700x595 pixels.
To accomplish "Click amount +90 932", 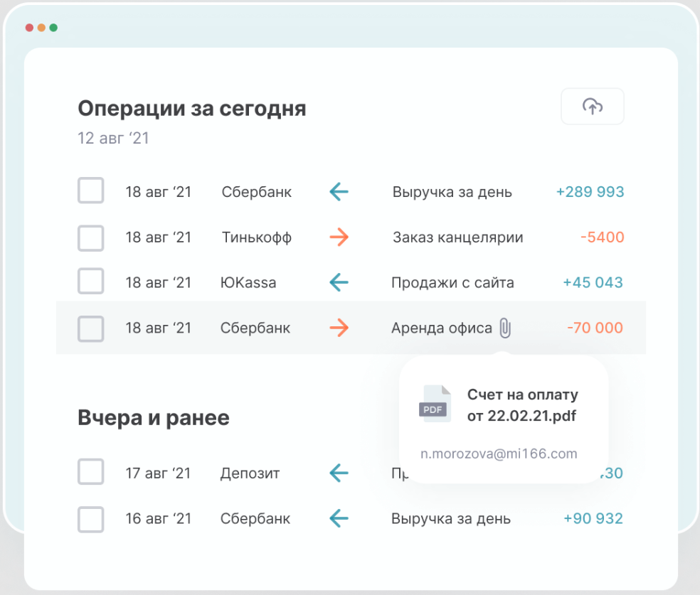I will click(x=593, y=518).
